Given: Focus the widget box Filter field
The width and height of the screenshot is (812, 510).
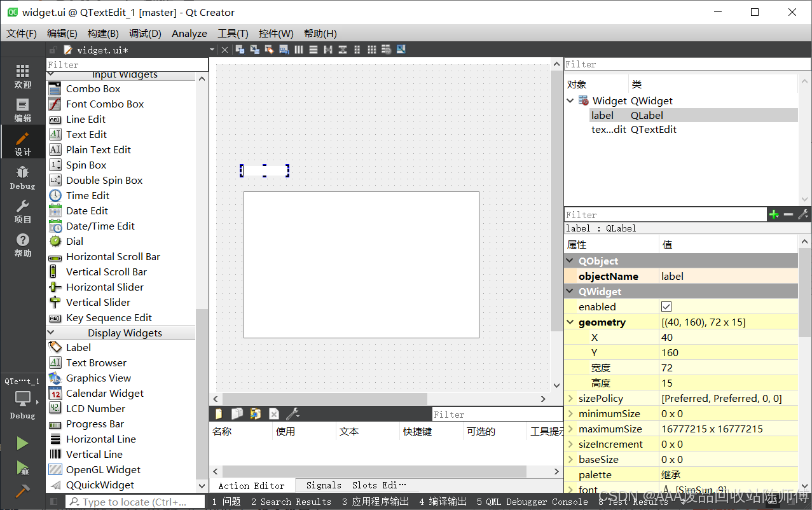Looking at the screenshot, I should click(x=127, y=65).
